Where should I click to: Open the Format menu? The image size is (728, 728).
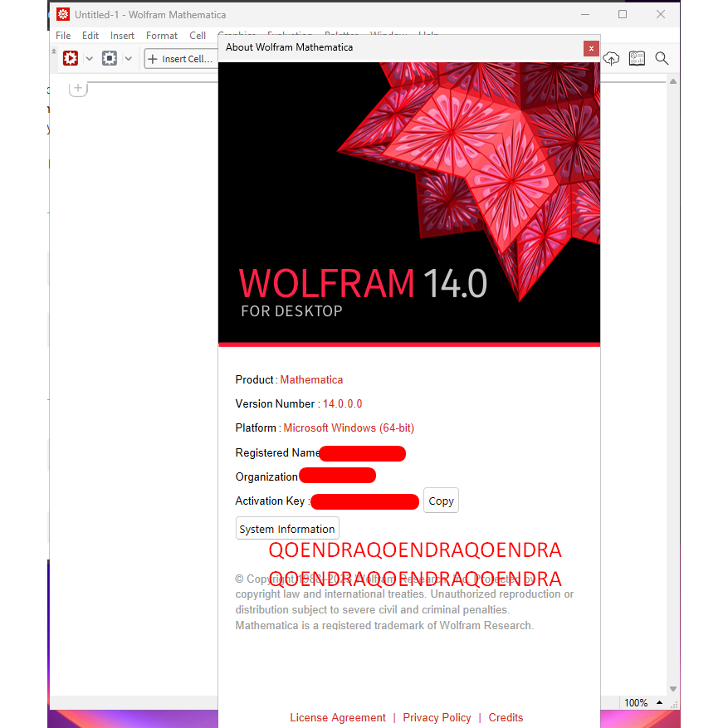click(x=162, y=36)
